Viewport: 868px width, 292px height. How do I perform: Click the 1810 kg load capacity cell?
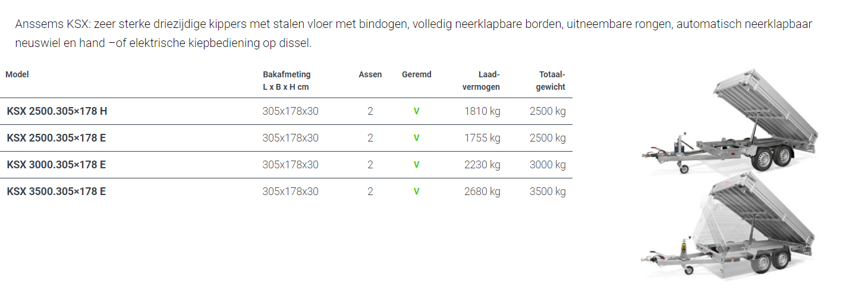(482, 111)
